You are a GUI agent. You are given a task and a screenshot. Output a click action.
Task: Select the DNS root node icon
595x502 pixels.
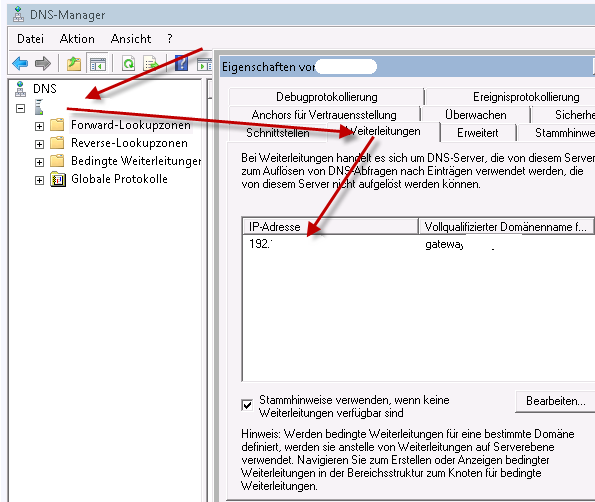[20, 89]
